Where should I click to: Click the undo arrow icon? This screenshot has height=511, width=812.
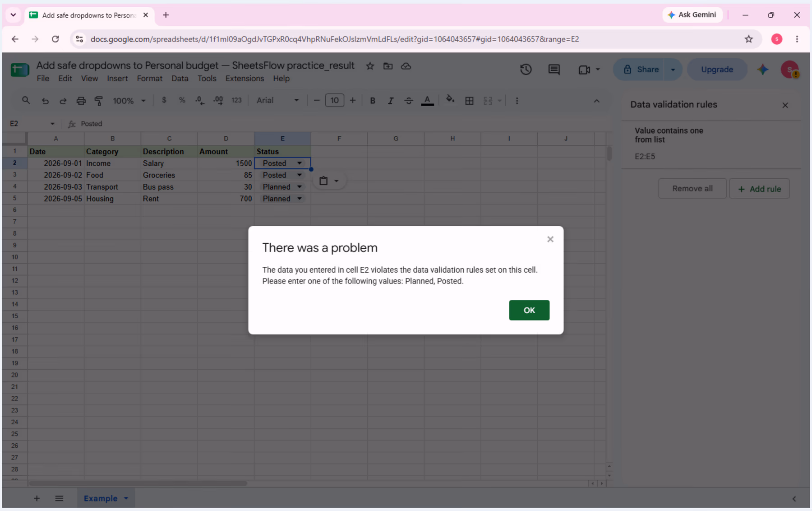point(45,101)
